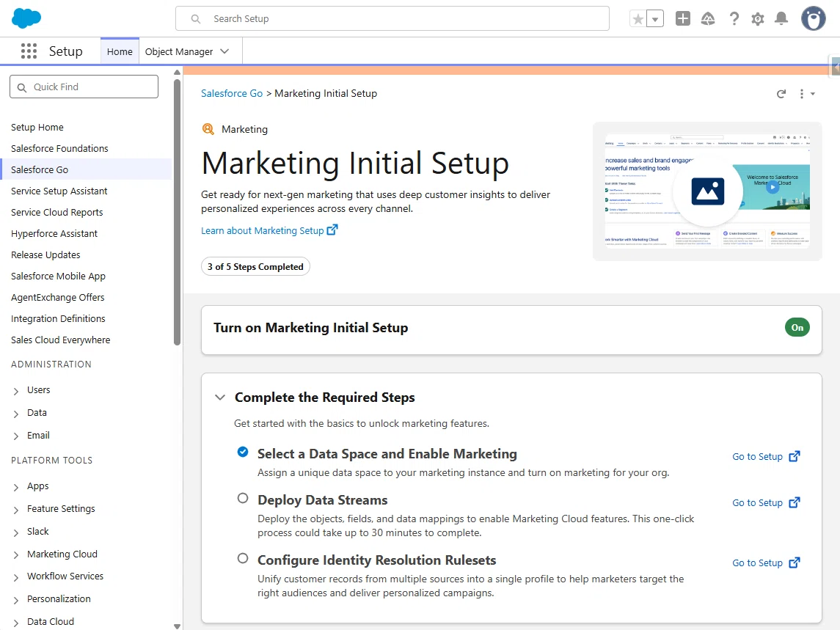Open the page options kebab menu

[806, 94]
